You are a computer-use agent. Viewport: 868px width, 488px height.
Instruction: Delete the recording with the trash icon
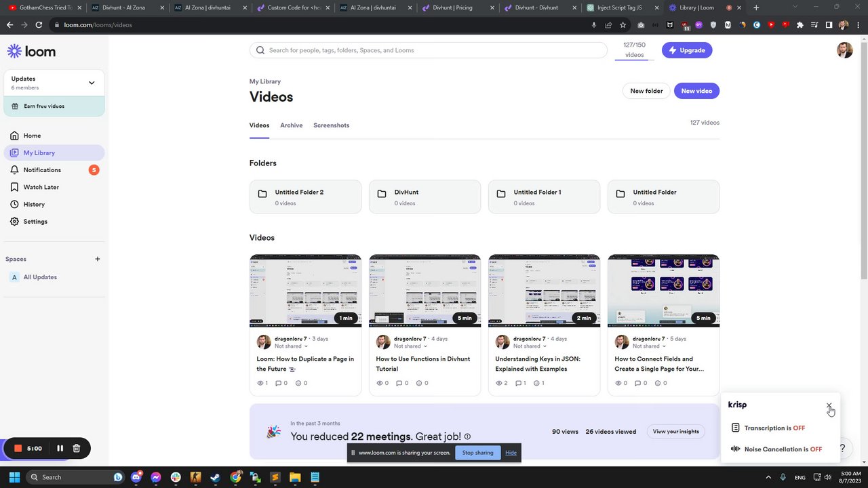point(77,448)
